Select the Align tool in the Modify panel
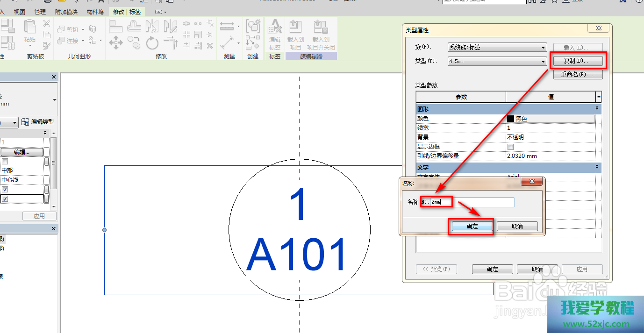 115,26
